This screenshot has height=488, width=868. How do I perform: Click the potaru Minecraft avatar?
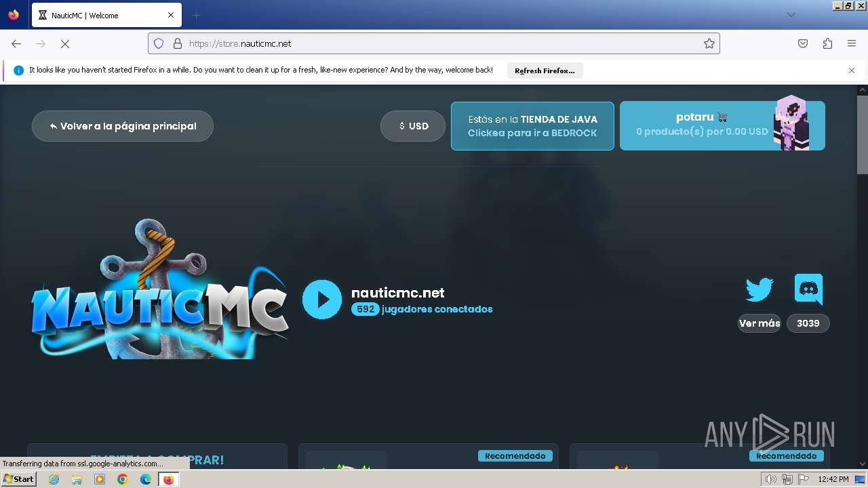click(x=792, y=123)
